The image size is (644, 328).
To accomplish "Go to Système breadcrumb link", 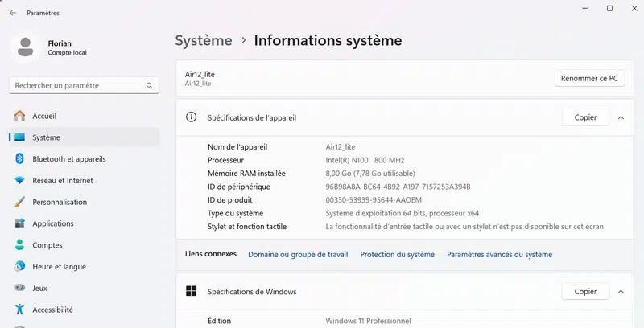I will 204,40.
